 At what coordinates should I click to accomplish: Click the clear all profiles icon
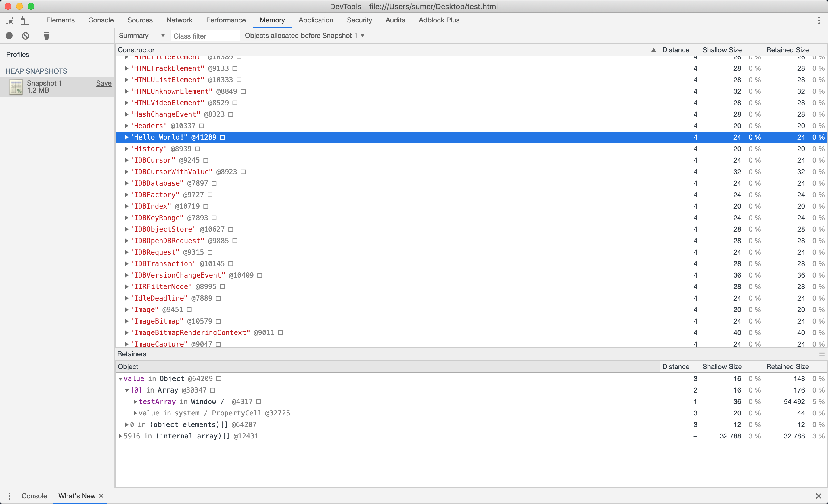click(x=26, y=36)
